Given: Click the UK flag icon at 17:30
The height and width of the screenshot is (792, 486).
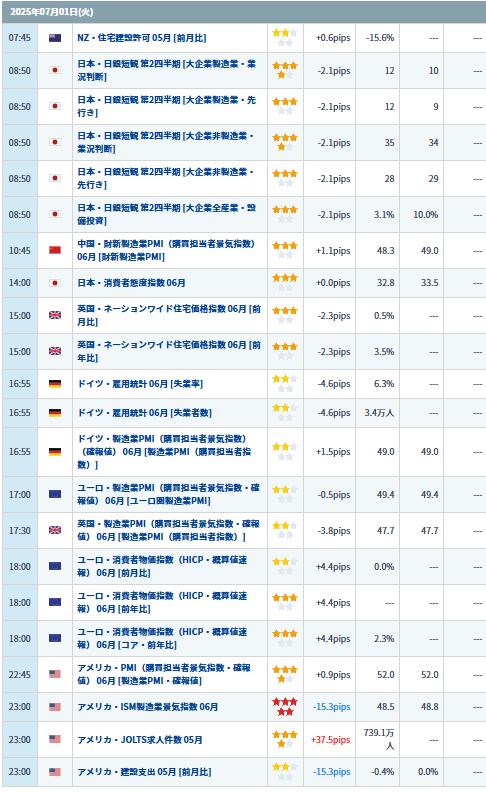Looking at the screenshot, I should tap(55, 530).
